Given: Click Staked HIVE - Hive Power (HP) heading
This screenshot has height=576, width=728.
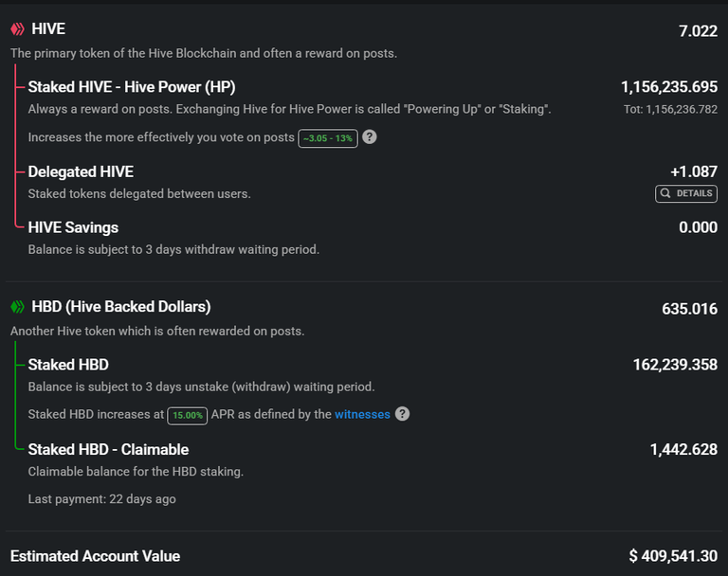Looking at the screenshot, I should point(132,87).
